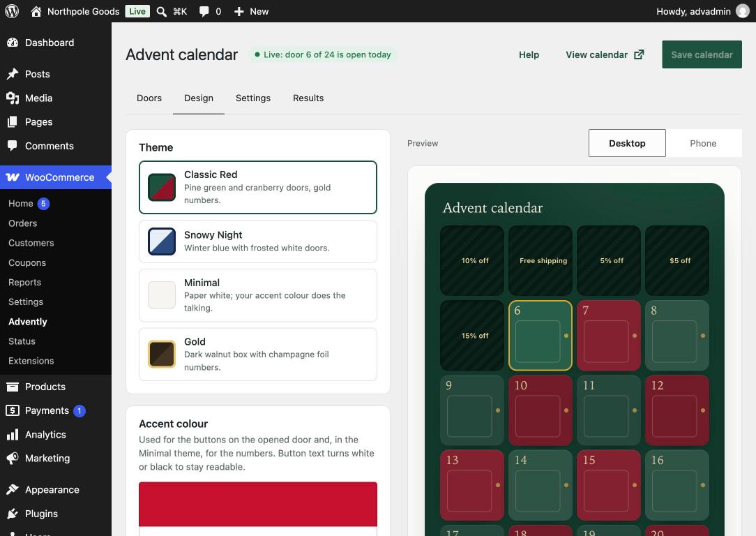Click the ⌘K search shortcut

[180, 12]
